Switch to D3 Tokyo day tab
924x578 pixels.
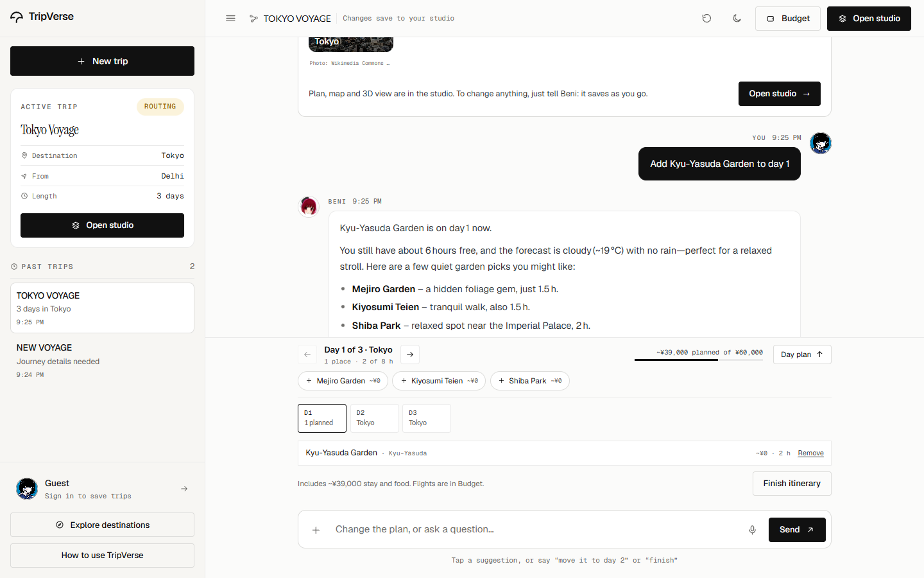[427, 418]
